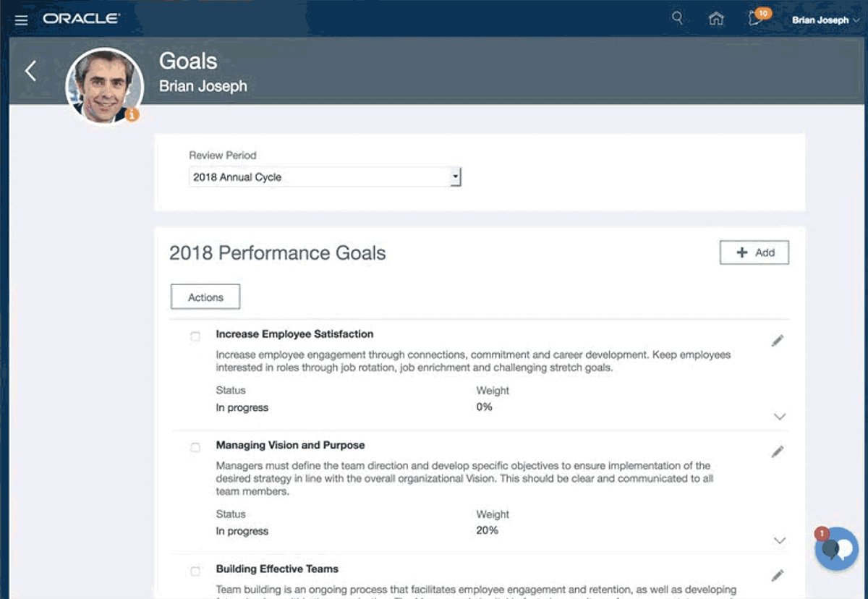Open the chat assistant bubble
Viewport: 868px width, 599px height.
[835, 549]
